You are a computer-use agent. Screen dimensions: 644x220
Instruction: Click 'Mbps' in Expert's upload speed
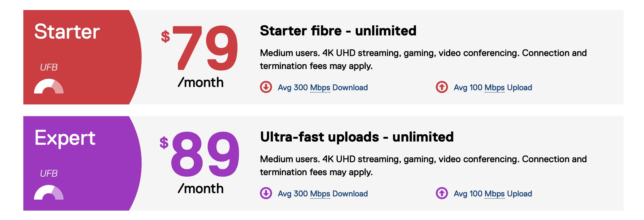click(494, 194)
